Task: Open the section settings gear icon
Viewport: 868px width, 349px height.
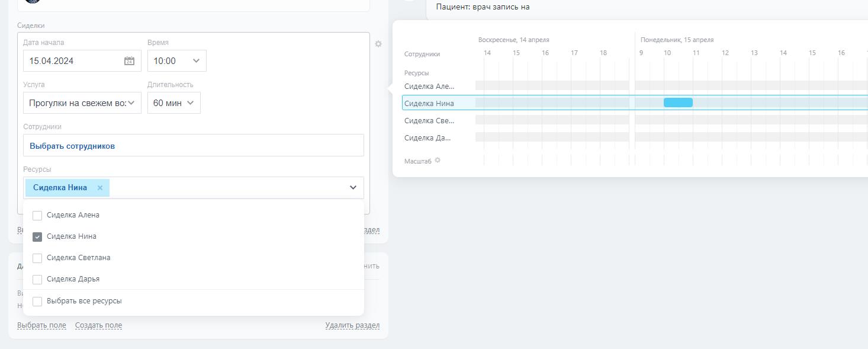Action: [378, 44]
